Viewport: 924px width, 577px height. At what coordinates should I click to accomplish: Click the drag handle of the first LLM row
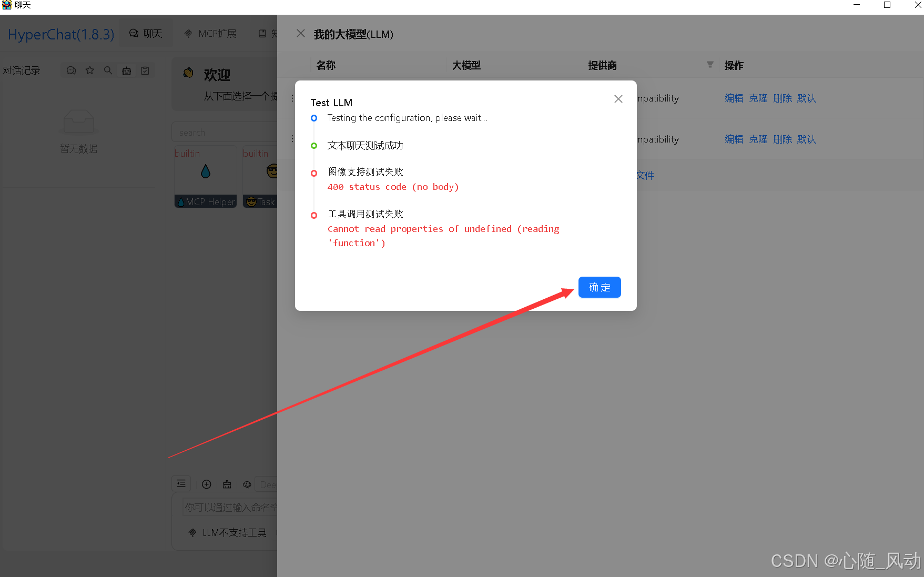(292, 98)
